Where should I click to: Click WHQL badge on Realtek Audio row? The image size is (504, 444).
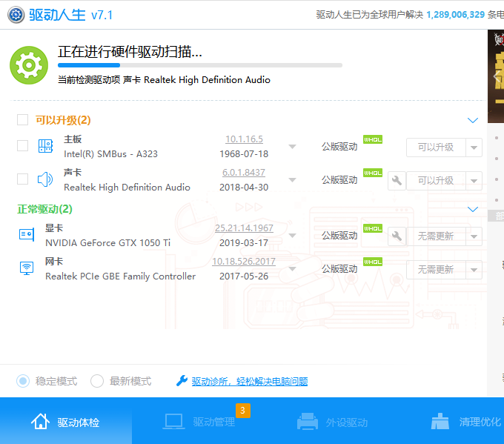[x=373, y=173]
